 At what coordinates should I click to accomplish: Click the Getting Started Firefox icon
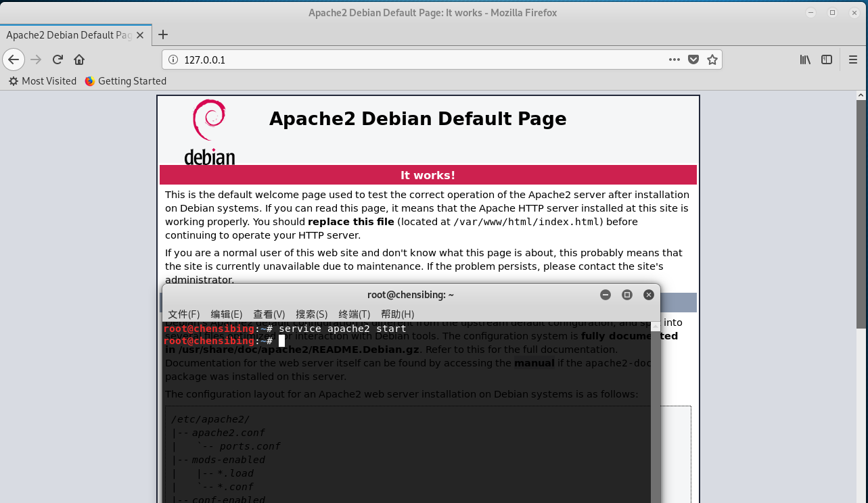(90, 81)
